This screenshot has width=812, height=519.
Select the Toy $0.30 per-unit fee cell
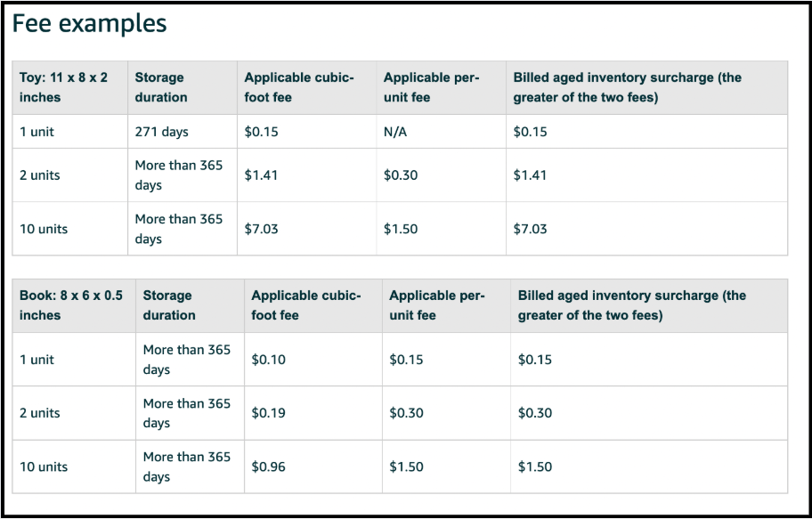click(401, 175)
